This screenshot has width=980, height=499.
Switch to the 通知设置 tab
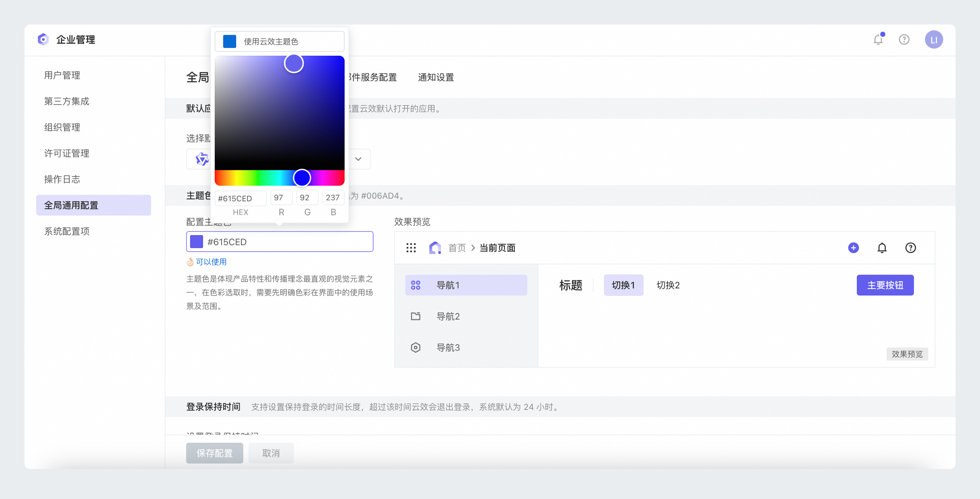[x=436, y=77]
